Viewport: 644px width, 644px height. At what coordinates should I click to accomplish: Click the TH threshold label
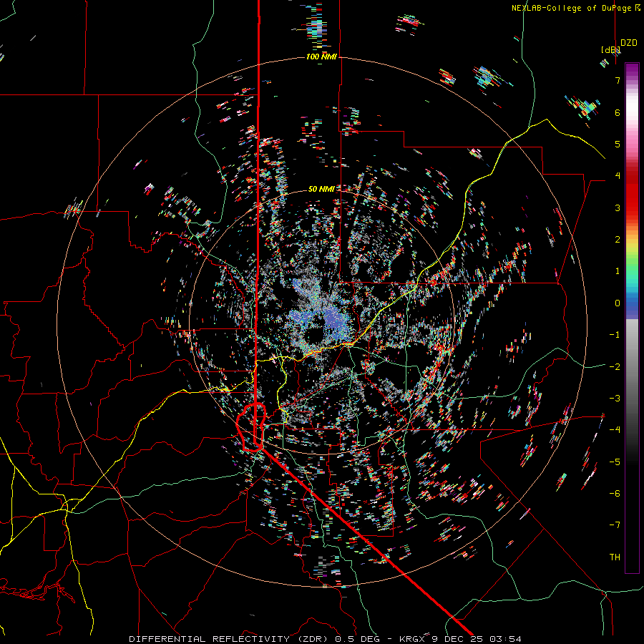coord(615,557)
